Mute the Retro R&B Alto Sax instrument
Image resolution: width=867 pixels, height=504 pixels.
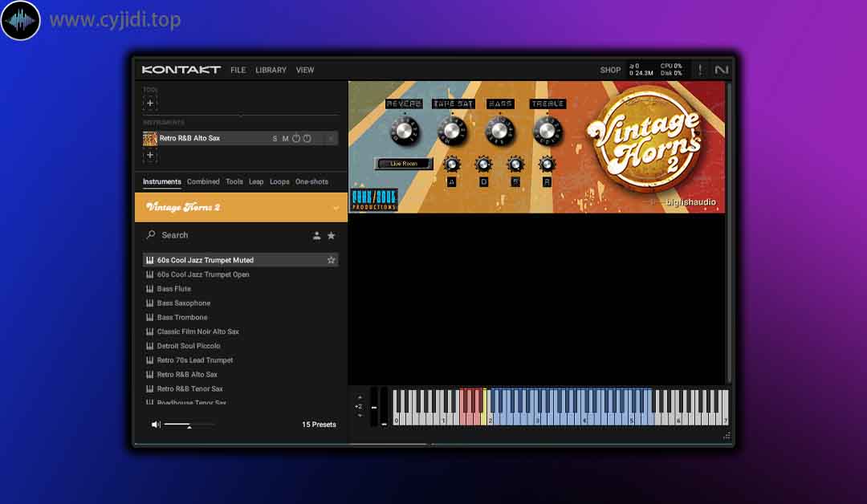(x=285, y=139)
